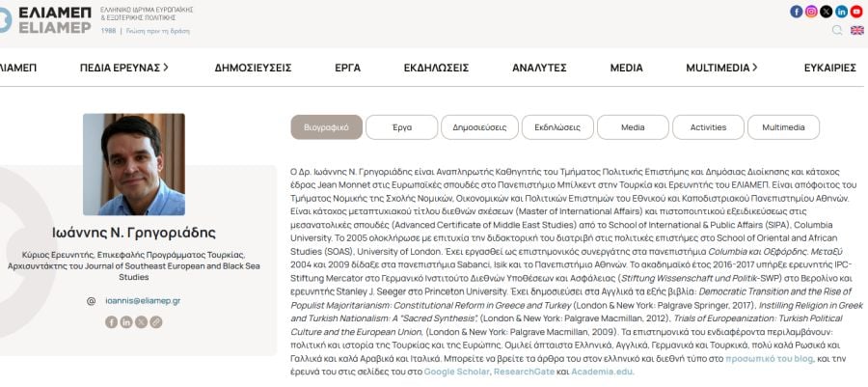Select the Media profile tab
The width and height of the screenshot is (868, 387).
pos(633,127)
